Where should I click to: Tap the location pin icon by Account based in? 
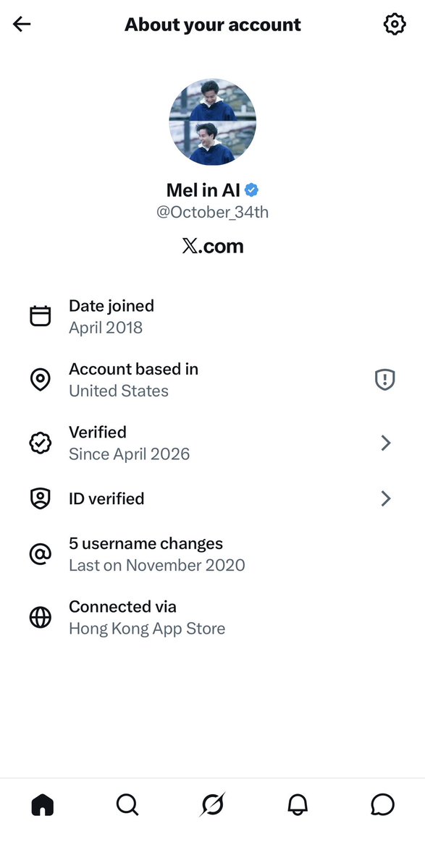41,380
